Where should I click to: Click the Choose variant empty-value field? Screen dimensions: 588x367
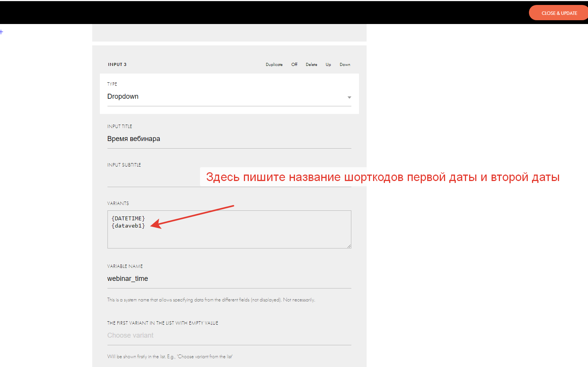pyautogui.click(x=229, y=336)
